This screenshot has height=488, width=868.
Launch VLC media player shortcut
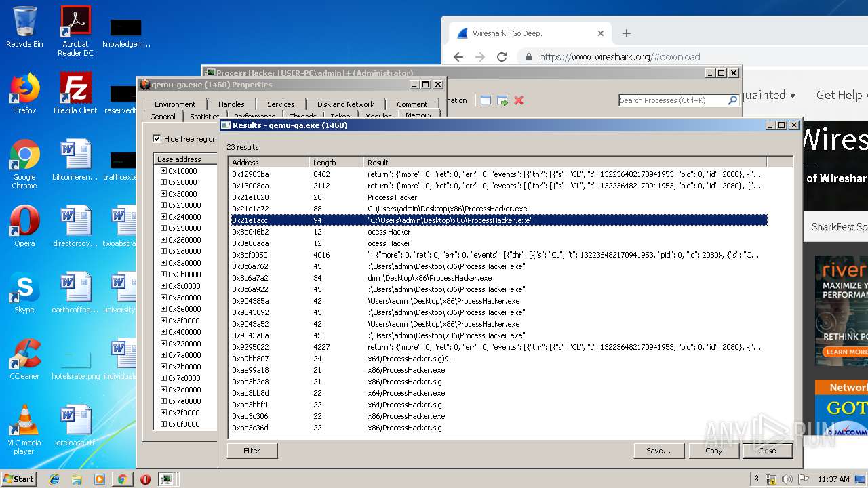point(24,430)
